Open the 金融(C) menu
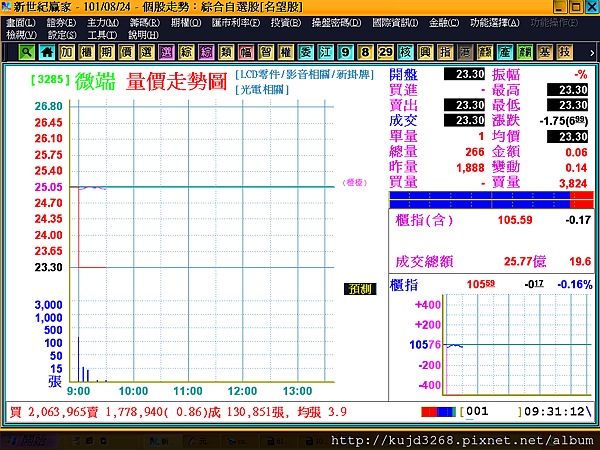Viewport: 600px width, 450px height. (x=444, y=23)
